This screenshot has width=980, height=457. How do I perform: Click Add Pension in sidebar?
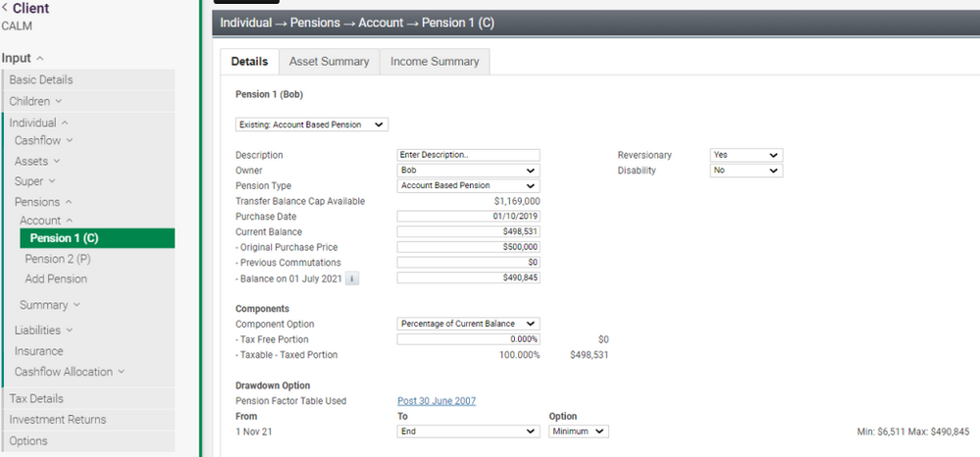coord(56,279)
